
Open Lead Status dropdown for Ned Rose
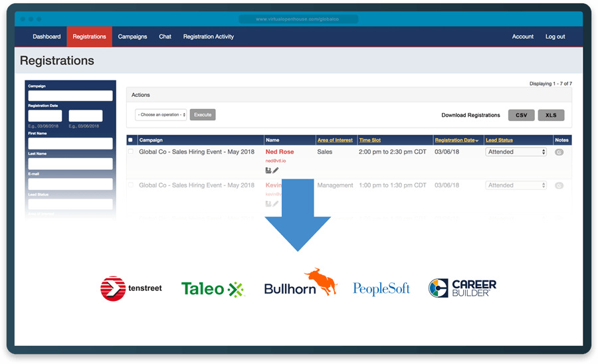(516, 151)
